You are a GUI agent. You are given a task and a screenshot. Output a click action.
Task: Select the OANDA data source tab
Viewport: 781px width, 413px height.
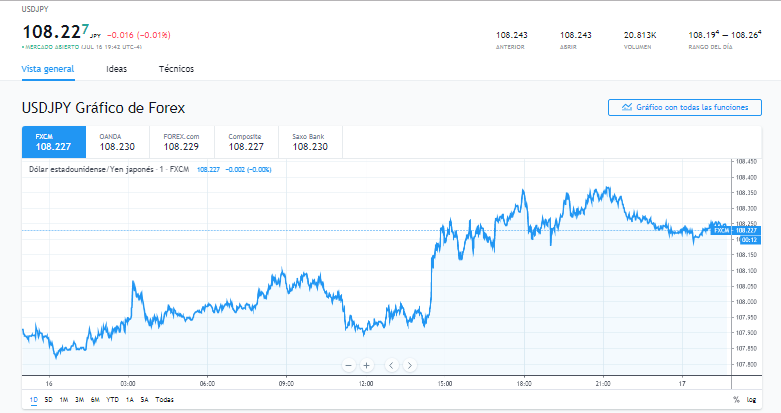[118, 142]
